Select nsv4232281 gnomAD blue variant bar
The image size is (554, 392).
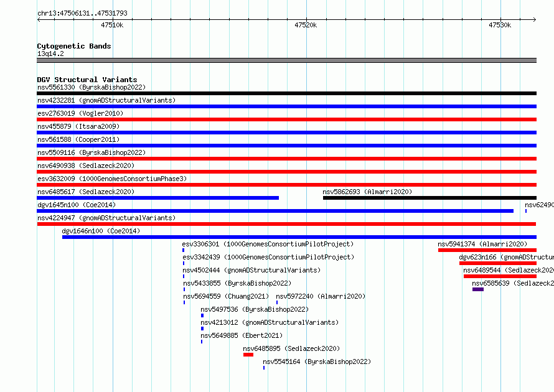coord(286,106)
